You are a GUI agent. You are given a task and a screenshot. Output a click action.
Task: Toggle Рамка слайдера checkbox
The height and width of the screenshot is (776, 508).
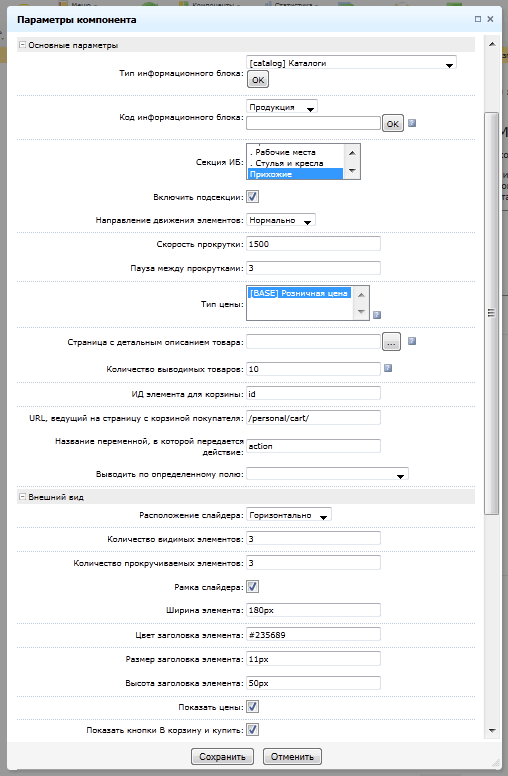253,586
